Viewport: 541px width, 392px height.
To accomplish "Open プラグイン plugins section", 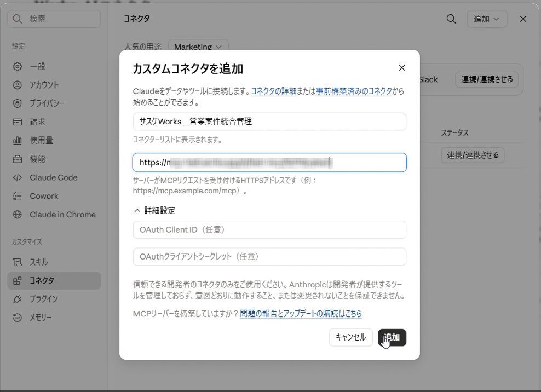I will [x=54, y=299].
